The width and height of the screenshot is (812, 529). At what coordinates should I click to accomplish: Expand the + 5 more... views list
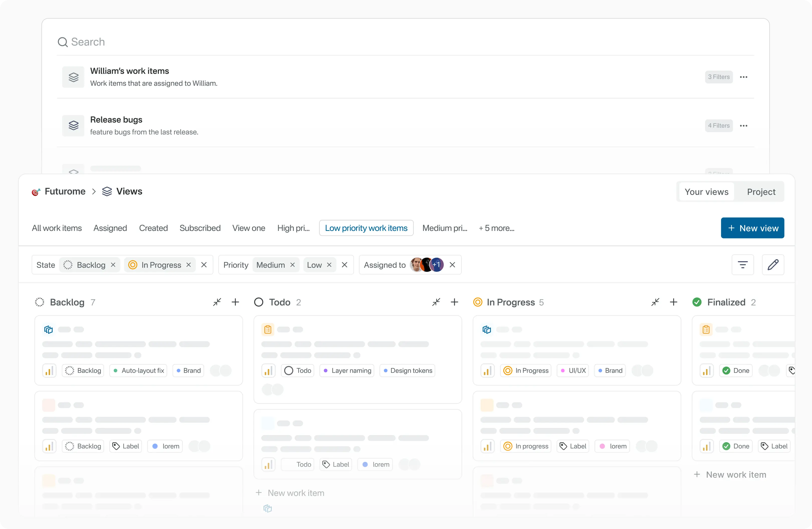coord(496,228)
